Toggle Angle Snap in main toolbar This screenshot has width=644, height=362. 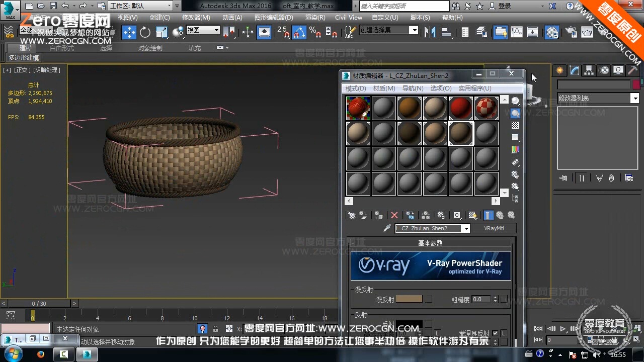coord(299,33)
